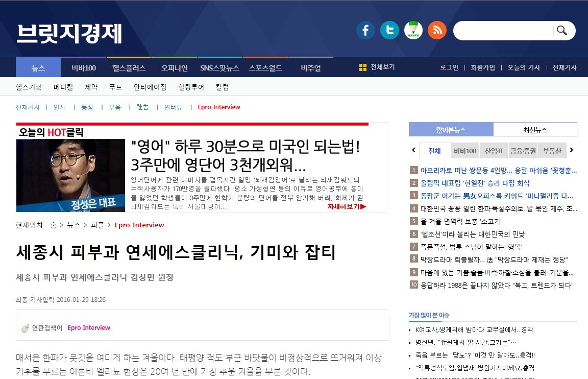Click 자세히보기 arrow in HOT click banner
The image size is (588, 379).
click(x=347, y=206)
